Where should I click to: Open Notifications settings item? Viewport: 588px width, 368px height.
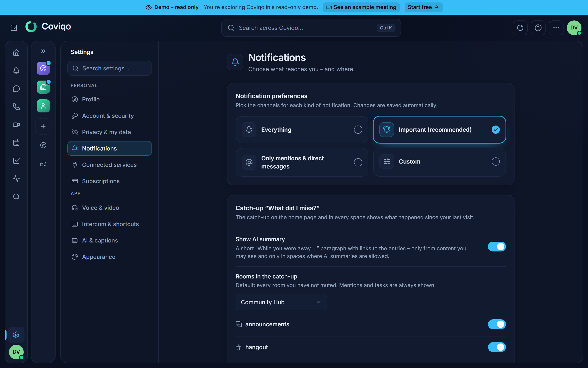(110, 148)
